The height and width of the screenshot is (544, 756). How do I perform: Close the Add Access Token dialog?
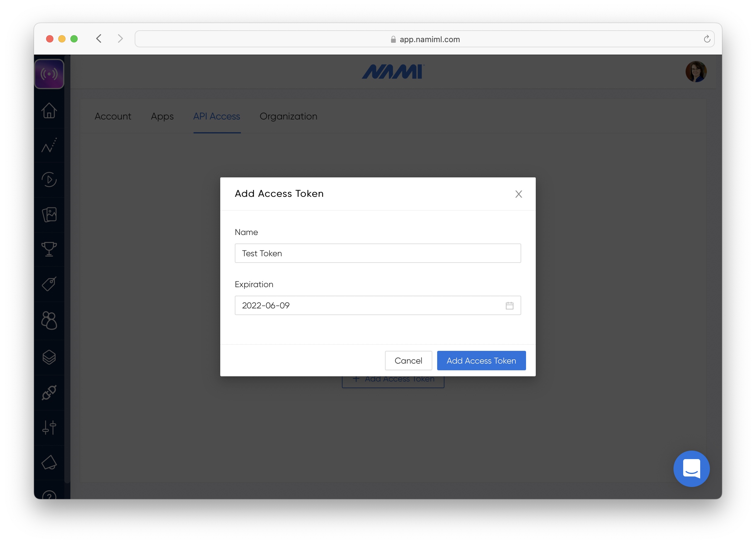[518, 194]
